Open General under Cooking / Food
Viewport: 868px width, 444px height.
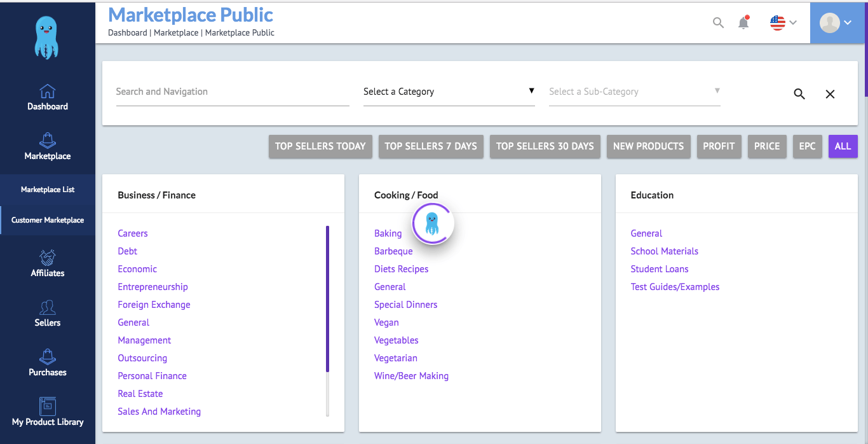click(x=390, y=287)
